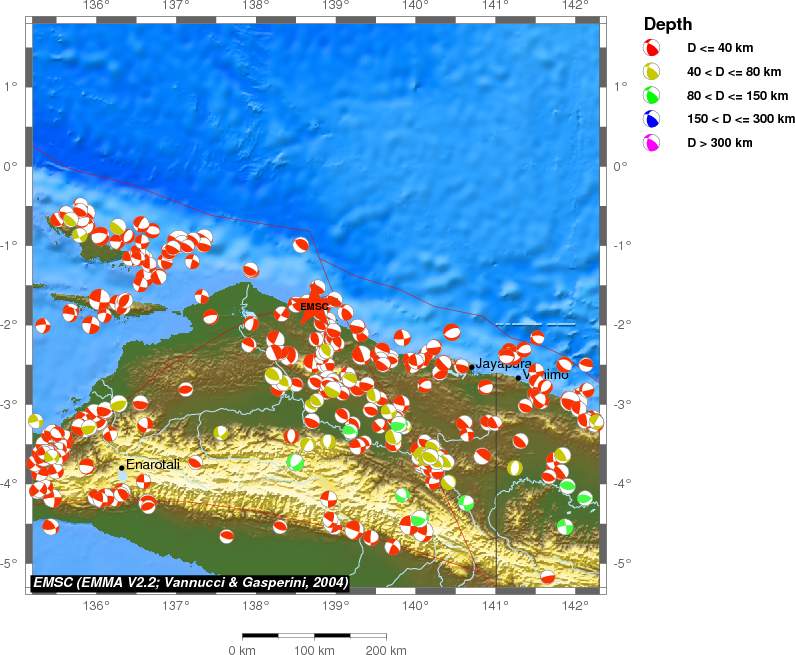Image resolution: width=795 pixels, height=655 pixels.
Task: Click the Depth legend title
Action: pyautogui.click(x=667, y=24)
